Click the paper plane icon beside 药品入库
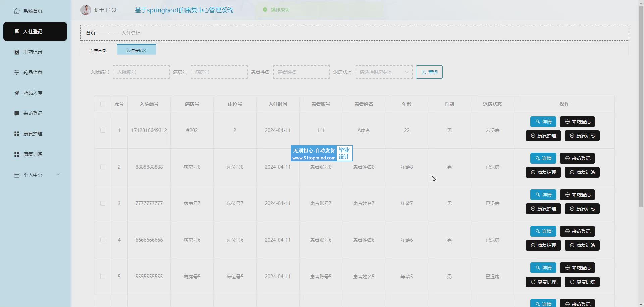This screenshot has height=307, width=644. pos(16,93)
